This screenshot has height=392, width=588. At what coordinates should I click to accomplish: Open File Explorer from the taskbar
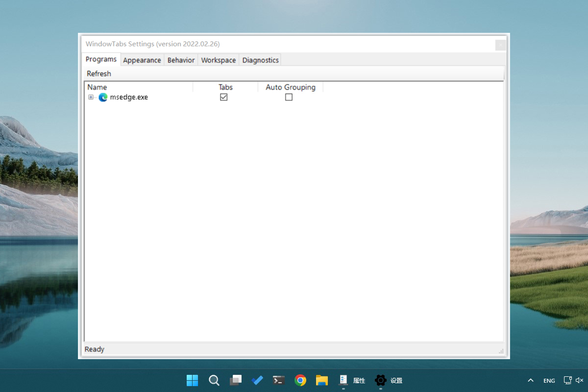[322, 380]
